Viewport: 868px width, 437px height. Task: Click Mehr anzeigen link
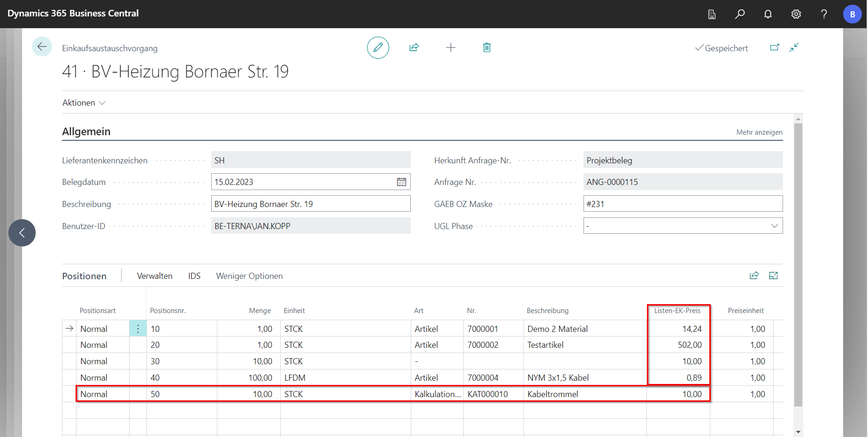(759, 132)
